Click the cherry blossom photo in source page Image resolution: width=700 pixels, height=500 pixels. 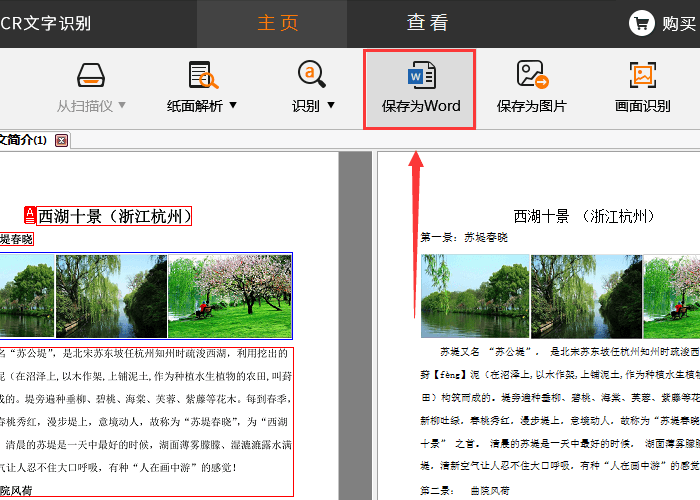[230, 296]
